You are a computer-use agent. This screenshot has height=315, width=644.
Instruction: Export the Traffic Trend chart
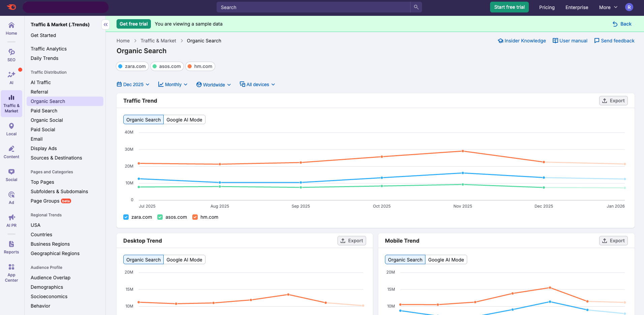613,101
